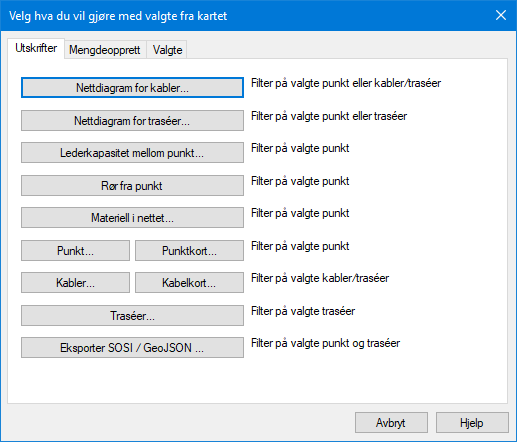Select the Utskrifter tab
The height and width of the screenshot is (442, 517).
(36, 48)
